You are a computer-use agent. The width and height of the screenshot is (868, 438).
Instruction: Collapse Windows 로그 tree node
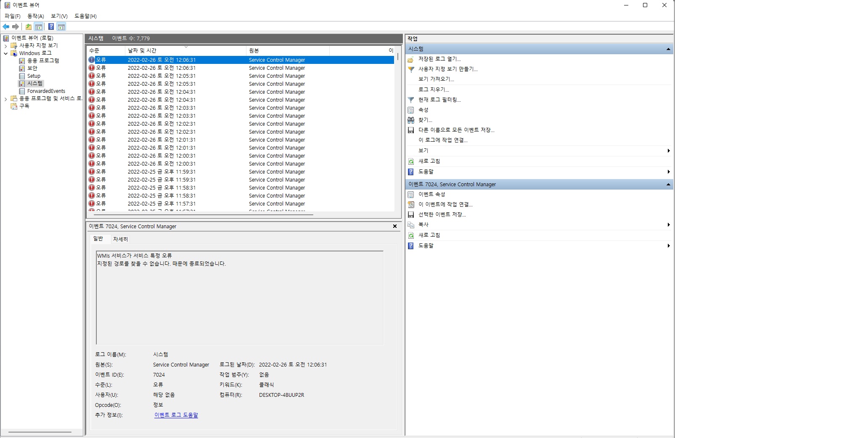(5, 53)
